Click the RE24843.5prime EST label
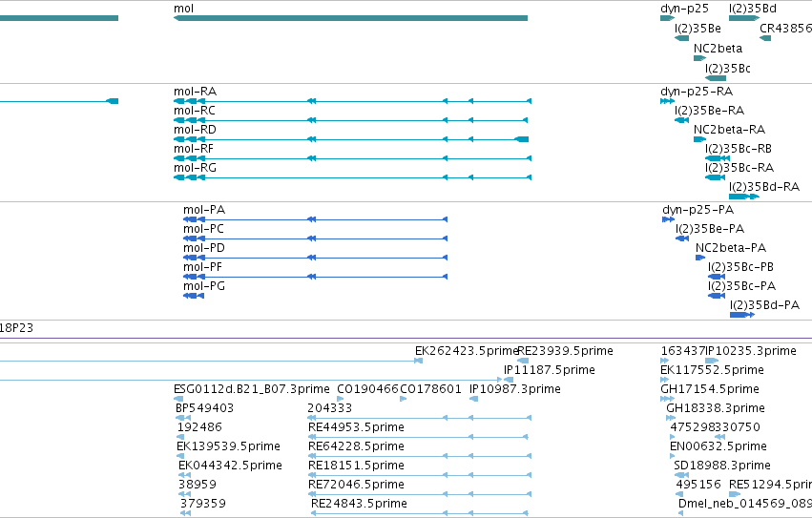The width and height of the screenshot is (812, 518). [359, 504]
